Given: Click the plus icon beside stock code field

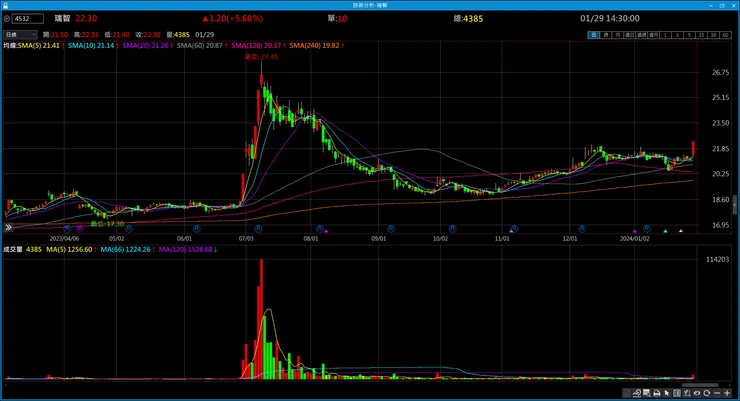Looking at the screenshot, I should point(7,18).
